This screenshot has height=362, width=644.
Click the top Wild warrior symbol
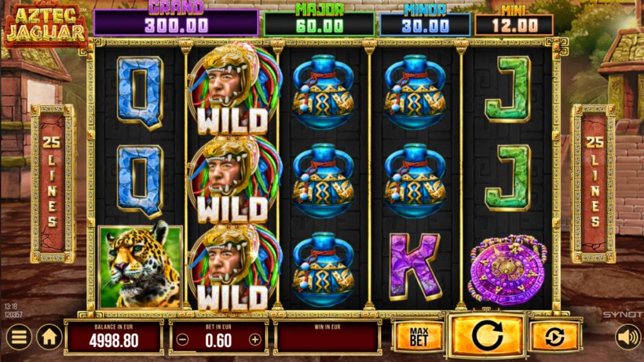(234, 89)
